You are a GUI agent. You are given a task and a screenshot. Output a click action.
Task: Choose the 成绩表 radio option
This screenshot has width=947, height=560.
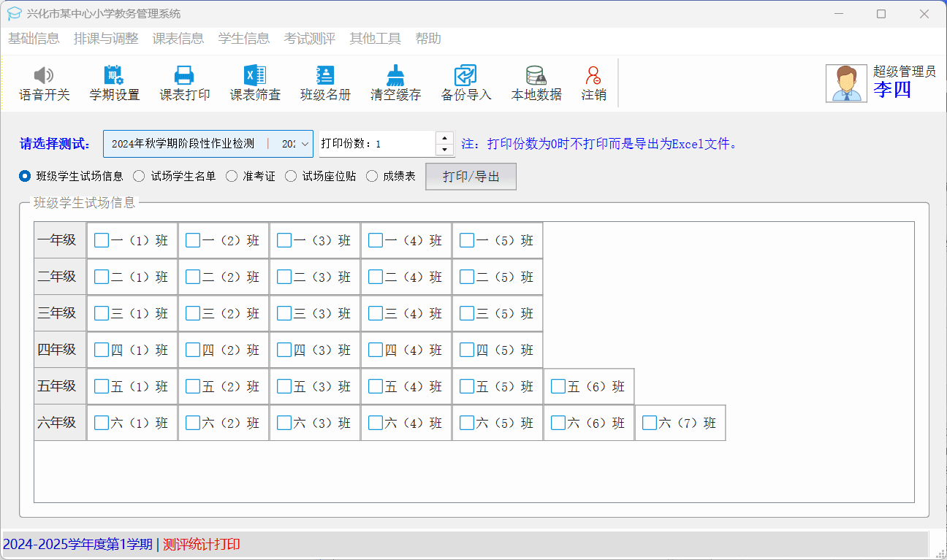coord(372,176)
